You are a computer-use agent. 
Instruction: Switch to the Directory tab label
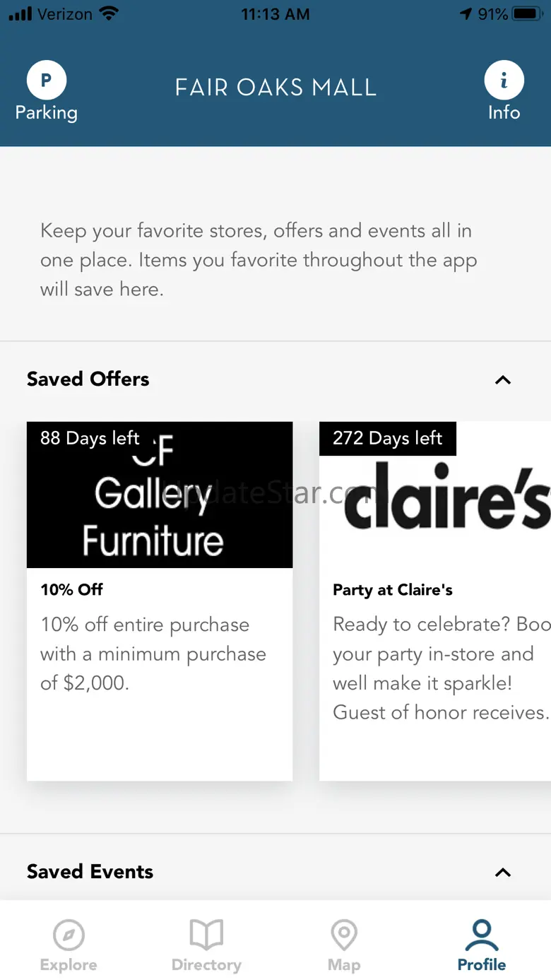coord(206,964)
